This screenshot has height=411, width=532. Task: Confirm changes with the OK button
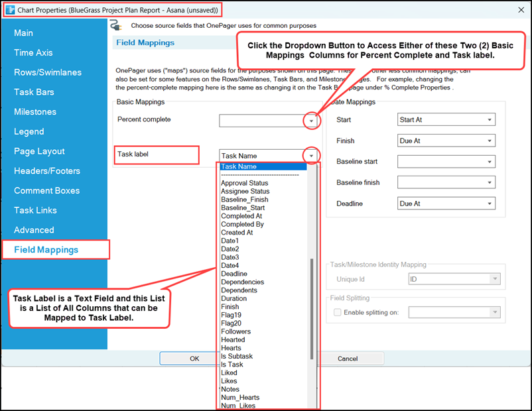(x=194, y=358)
